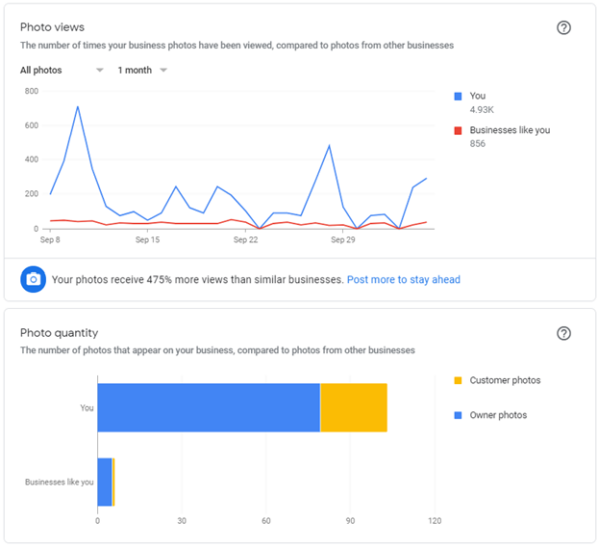Follow the Post more to stay ahead link
Viewport: 600px width, 547px height.
click(x=403, y=280)
